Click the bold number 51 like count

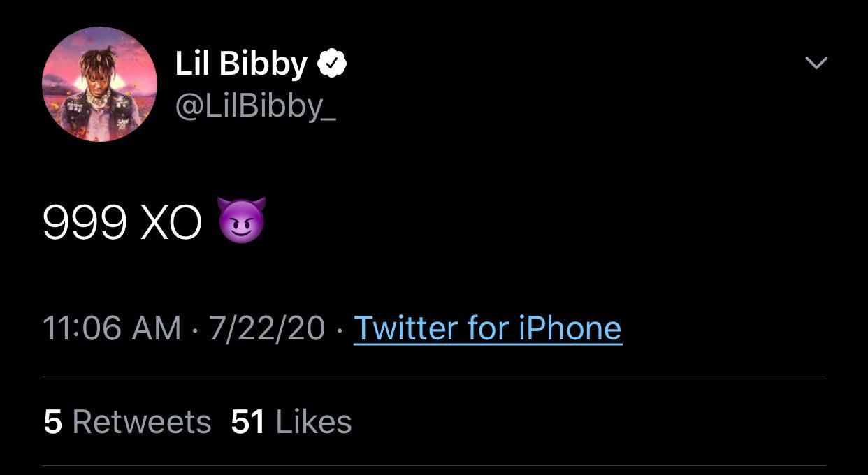248,422
